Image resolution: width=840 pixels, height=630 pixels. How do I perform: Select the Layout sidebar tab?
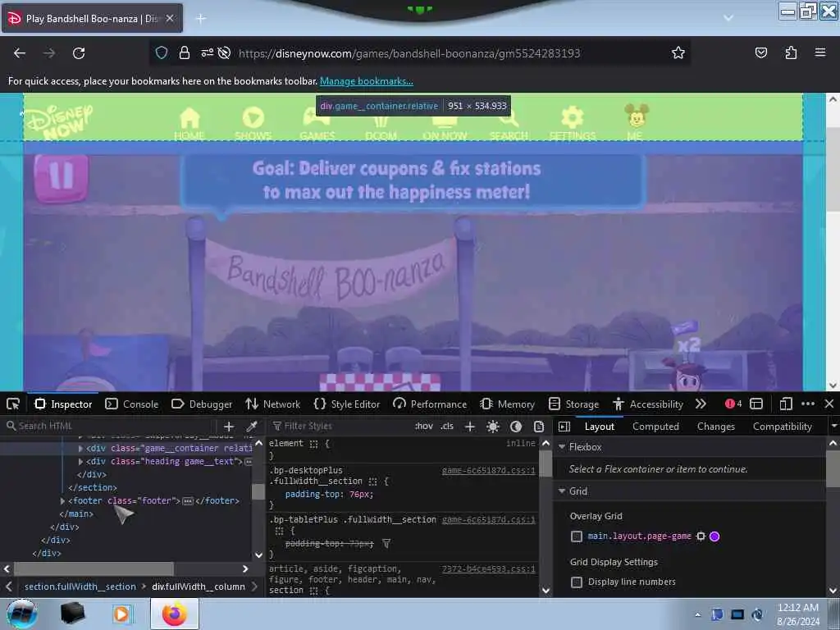(x=600, y=427)
